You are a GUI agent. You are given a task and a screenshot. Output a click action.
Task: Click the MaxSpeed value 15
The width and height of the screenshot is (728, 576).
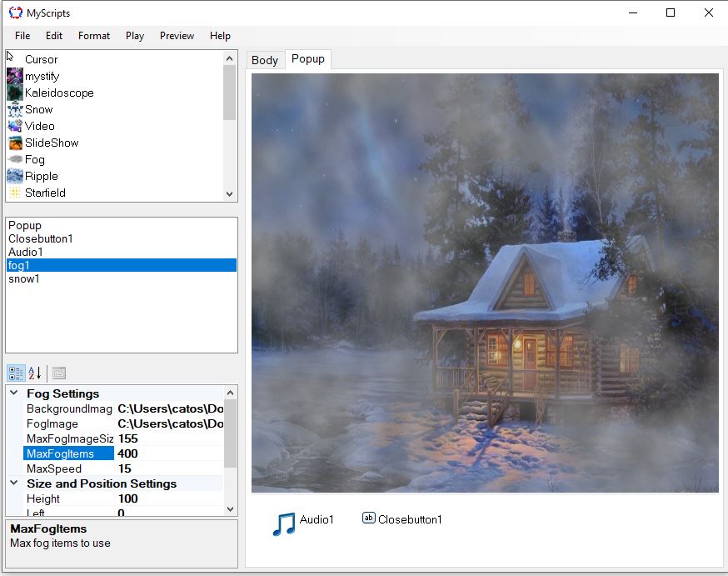tap(170, 468)
